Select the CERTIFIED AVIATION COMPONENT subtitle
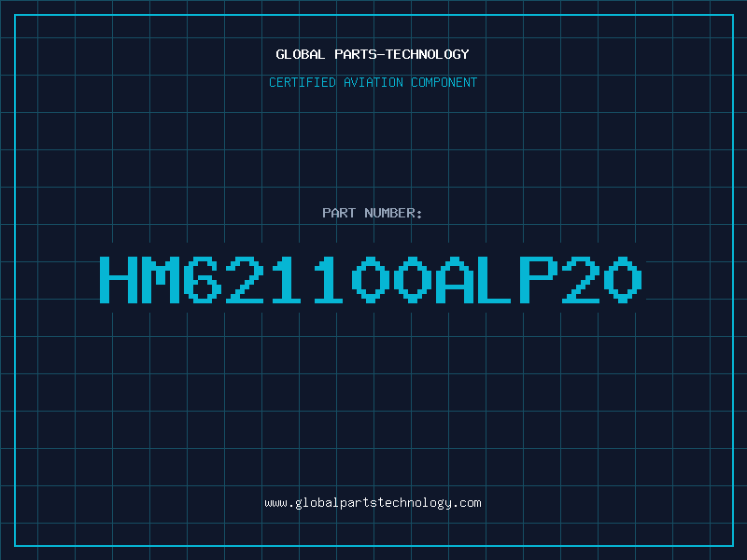 (373, 82)
